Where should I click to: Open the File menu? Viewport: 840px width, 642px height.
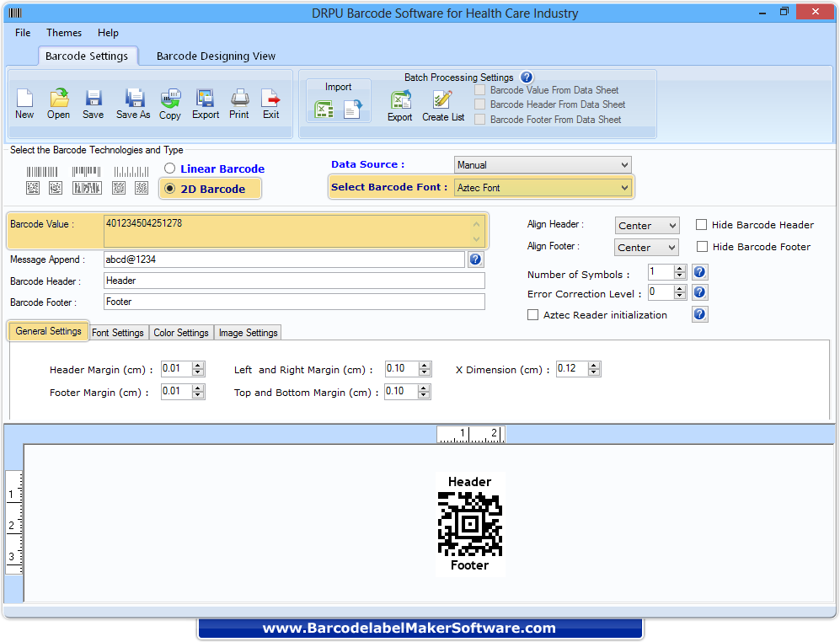tap(23, 33)
